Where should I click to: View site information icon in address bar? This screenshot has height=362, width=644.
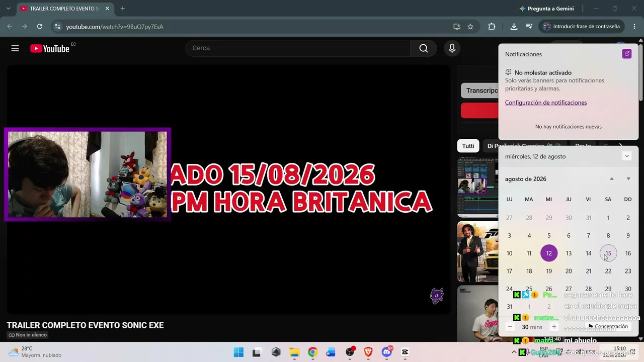click(57, 27)
